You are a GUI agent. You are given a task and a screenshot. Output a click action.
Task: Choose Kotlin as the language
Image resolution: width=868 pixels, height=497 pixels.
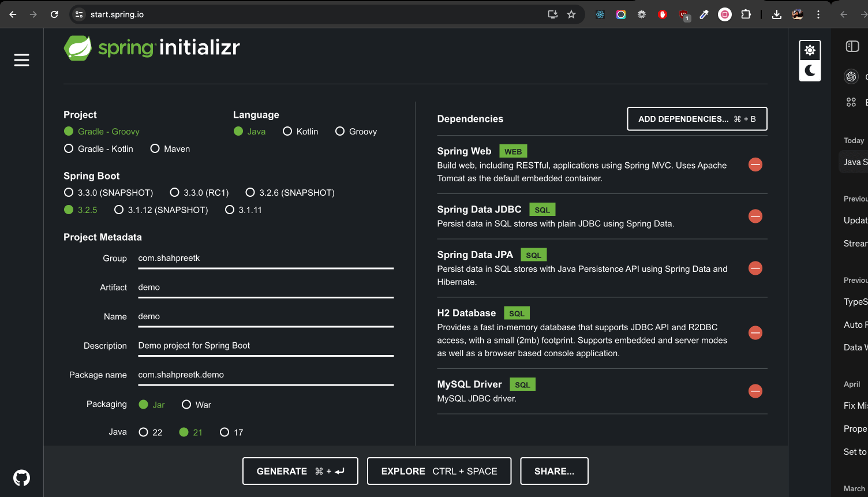pyautogui.click(x=301, y=132)
